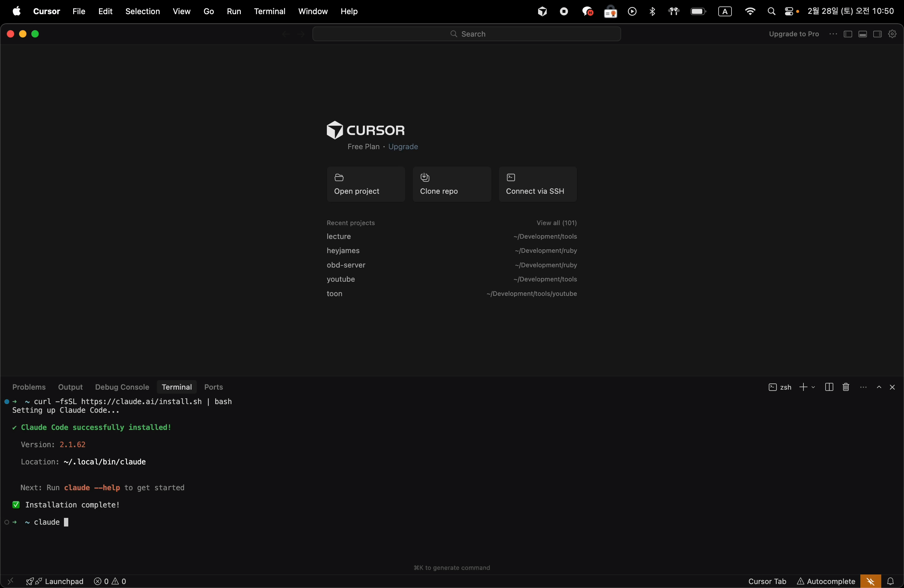Click the Autocomplete warning status item
Image resolution: width=904 pixels, height=588 pixels.
[826, 581]
